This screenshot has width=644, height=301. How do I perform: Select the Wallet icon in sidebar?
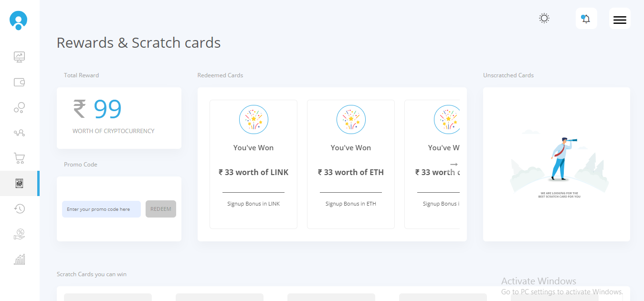19,82
